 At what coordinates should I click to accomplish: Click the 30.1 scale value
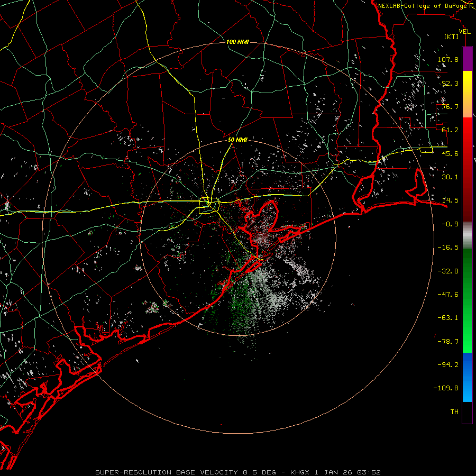click(x=450, y=177)
